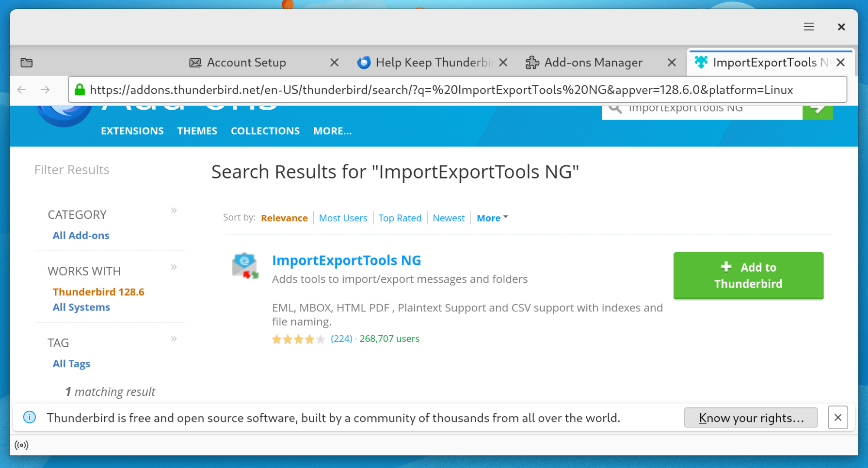Switch to the Add-ons Manager tab
This screenshot has width=868, height=468.
click(584, 63)
